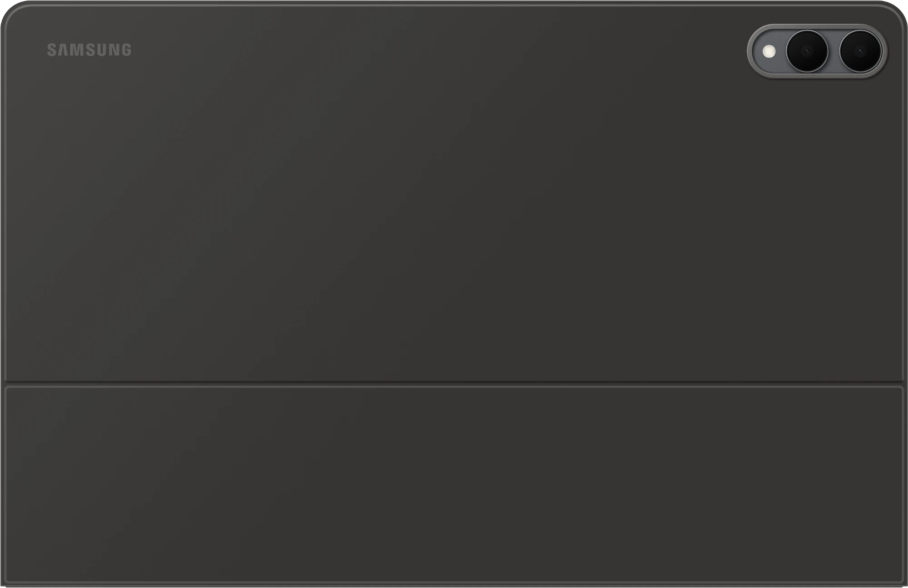The width and height of the screenshot is (908, 588).
Task: Click the horizontal fold crease of the cover
Action: (x=454, y=384)
